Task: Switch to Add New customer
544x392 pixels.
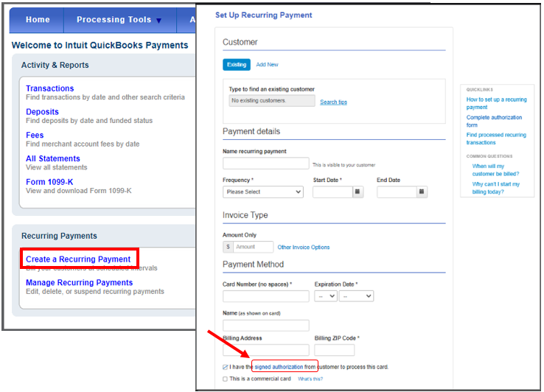Action: (267, 65)
